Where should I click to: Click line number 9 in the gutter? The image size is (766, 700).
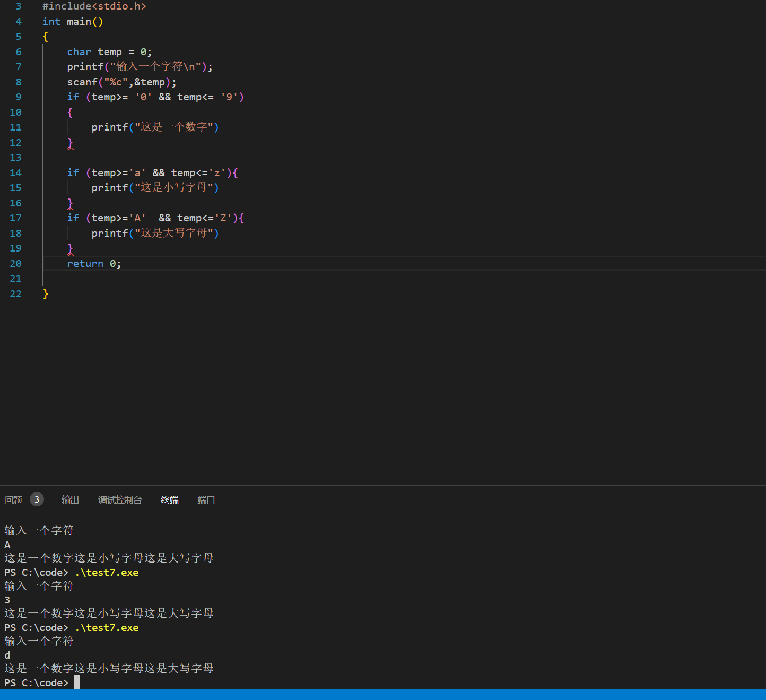19,97
